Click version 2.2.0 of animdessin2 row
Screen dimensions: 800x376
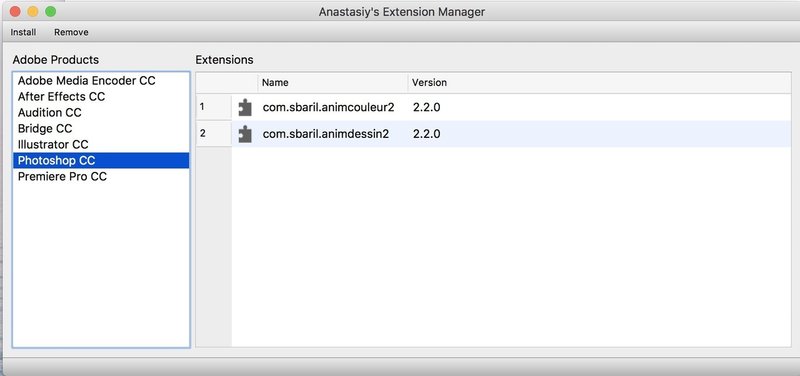pos(427,134)
